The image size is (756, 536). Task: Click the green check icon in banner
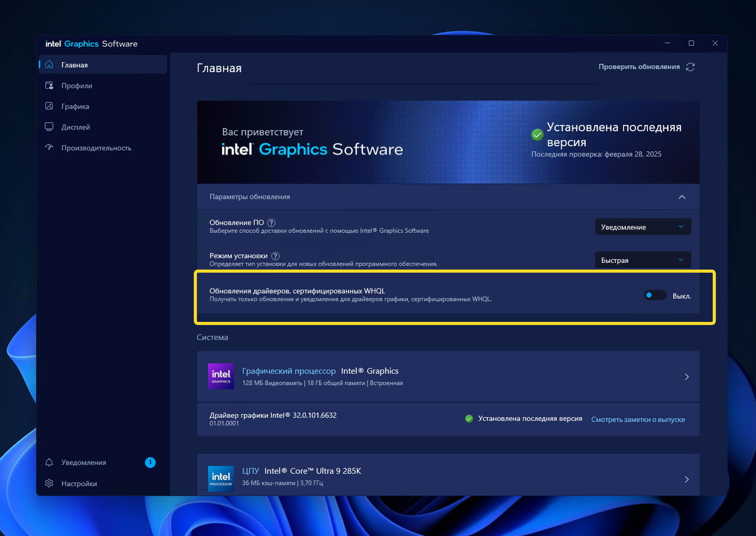(x=537, y=135)
